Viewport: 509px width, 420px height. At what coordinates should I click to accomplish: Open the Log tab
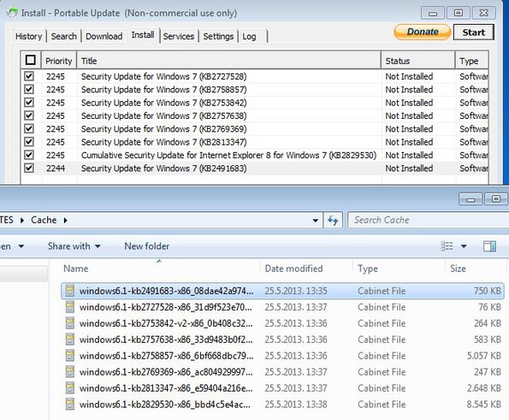(249, 36)
